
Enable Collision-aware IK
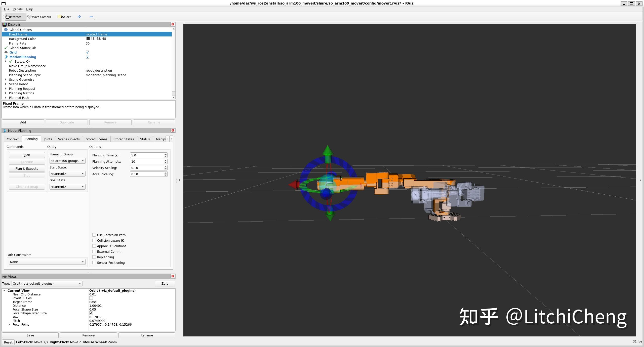[x=94, y=240]
